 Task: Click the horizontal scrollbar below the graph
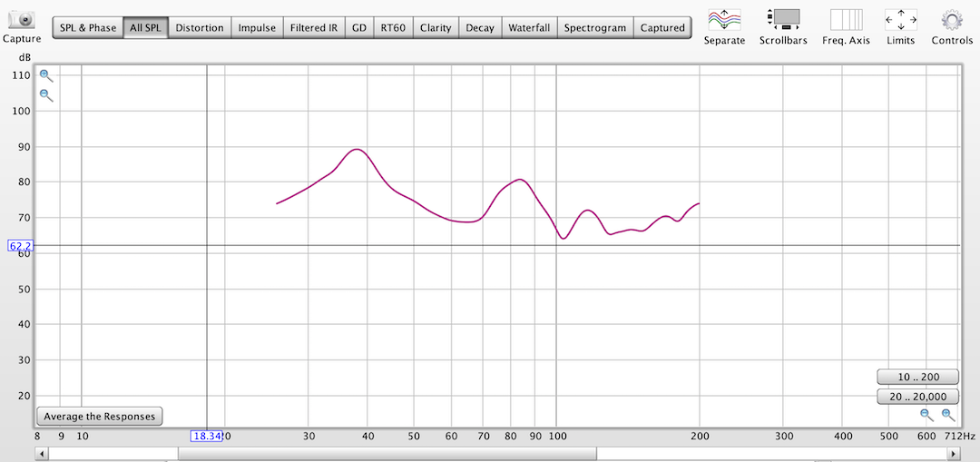(387, 453)
